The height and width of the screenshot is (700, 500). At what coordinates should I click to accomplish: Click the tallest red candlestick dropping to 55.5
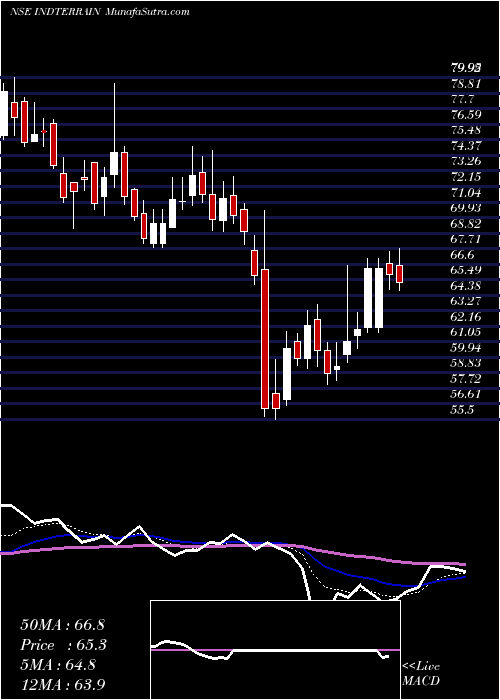[x=265, y=338]
